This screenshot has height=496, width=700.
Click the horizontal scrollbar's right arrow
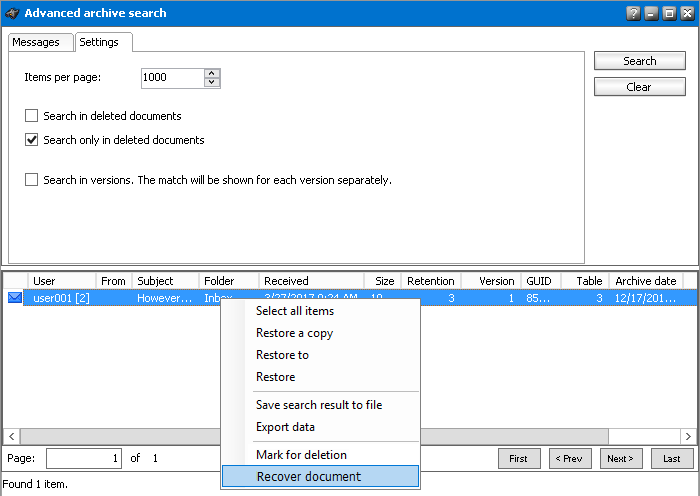(x=688, y=436)
